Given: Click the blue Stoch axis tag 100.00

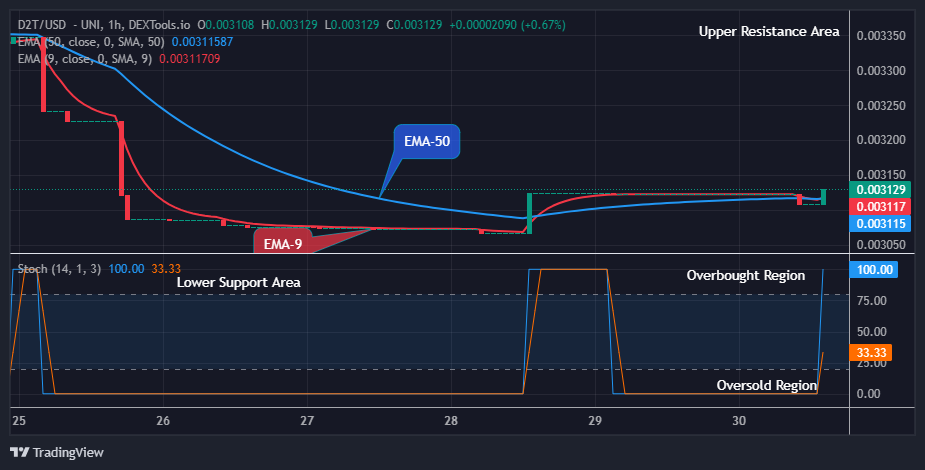Looking at the screenshot, I should (x=874, y=269).
